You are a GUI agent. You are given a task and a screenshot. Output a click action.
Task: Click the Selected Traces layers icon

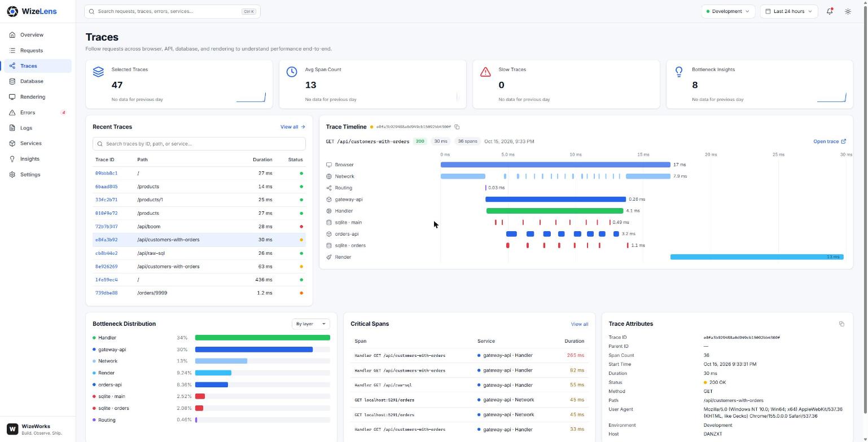(99, 72)
